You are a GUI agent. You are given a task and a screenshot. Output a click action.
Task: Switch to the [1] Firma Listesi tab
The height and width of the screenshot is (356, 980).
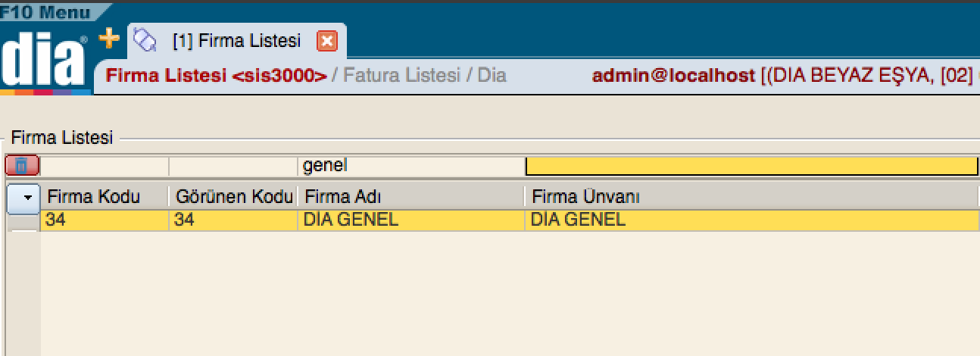pos(236,41)
